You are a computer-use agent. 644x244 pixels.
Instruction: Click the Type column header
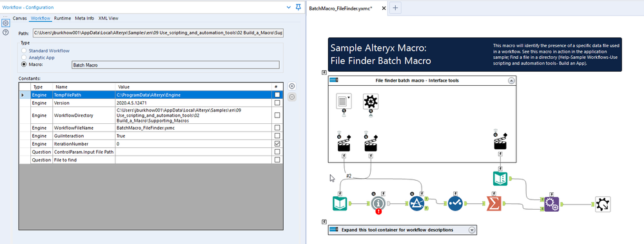41,86
